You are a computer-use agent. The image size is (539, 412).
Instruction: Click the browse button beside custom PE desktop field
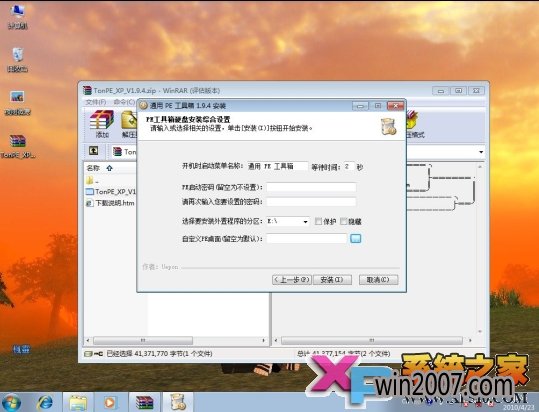click(x=355, y=238)
